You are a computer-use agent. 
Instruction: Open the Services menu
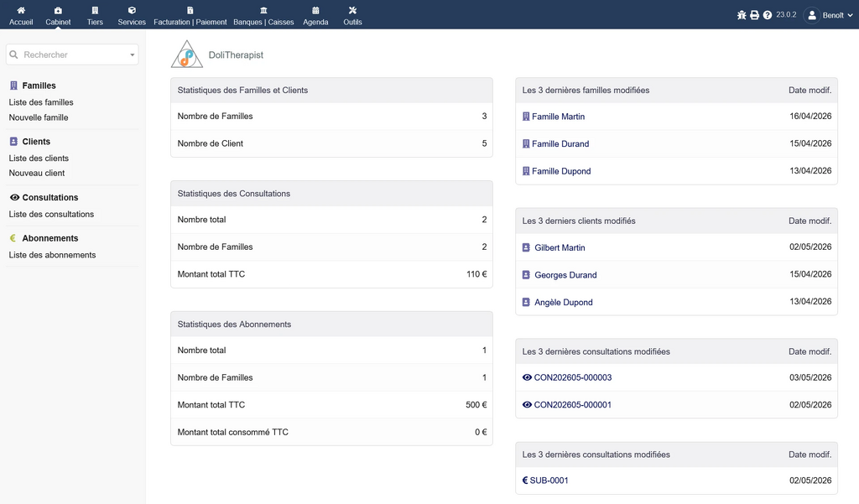(x=132, y=15)
